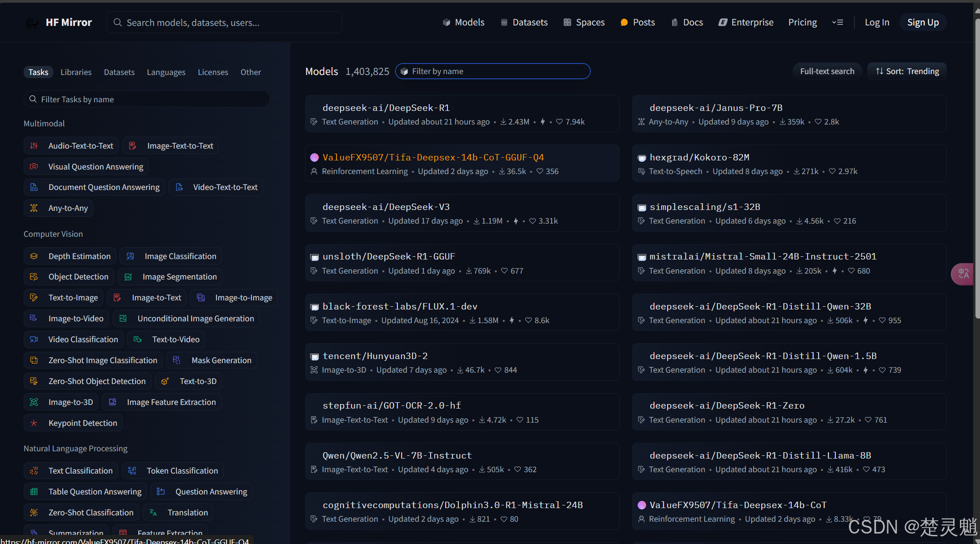Enable the Translation task filter

point(178,513)
